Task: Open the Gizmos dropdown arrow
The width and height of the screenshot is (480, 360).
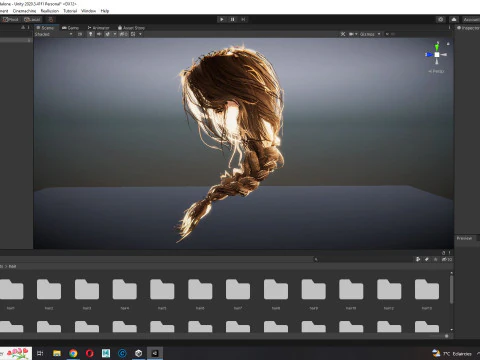Action: coord(379,34)
